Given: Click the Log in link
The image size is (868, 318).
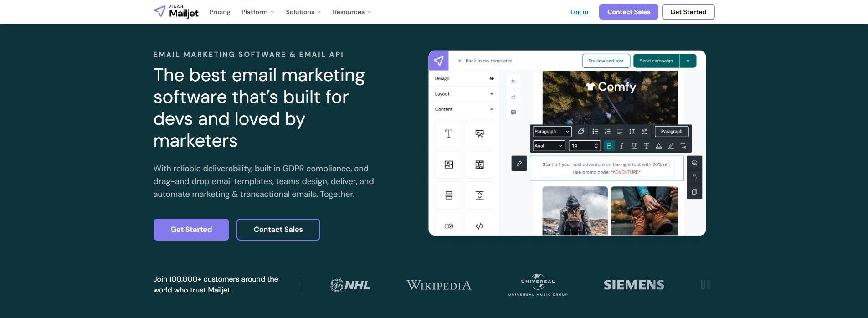Looking at the screenshot, I should (x=579, y=12).
